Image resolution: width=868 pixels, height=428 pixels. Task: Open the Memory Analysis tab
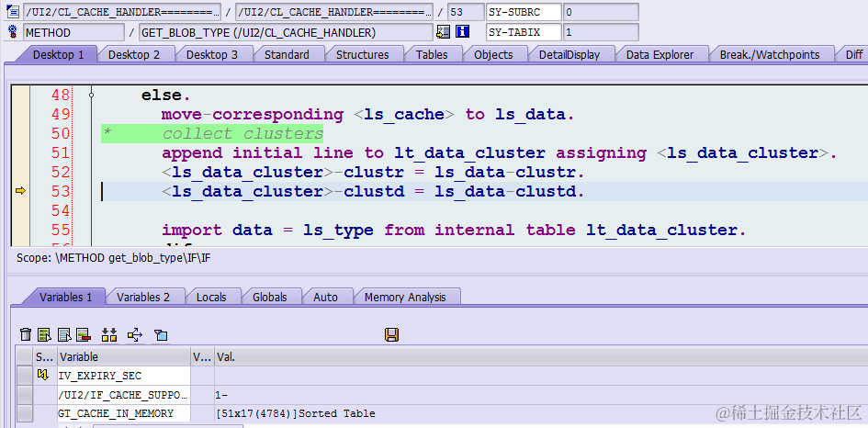pos(405,298)
